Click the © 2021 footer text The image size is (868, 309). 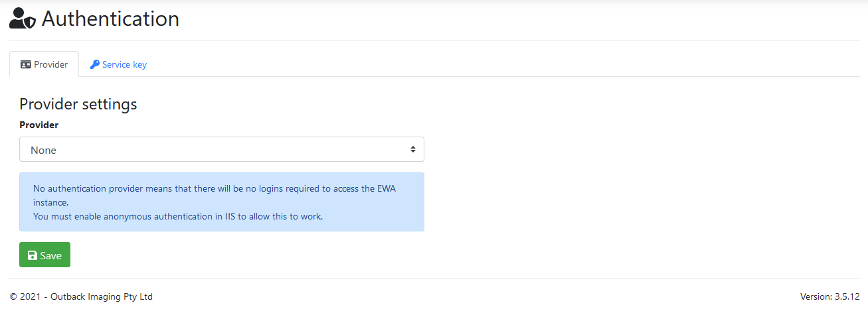coord(27,296)
